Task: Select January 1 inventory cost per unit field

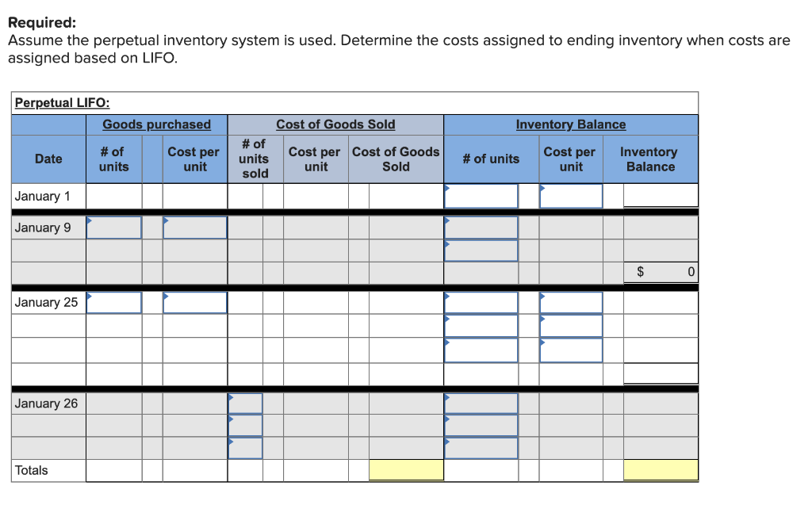Action: point(571,197)
